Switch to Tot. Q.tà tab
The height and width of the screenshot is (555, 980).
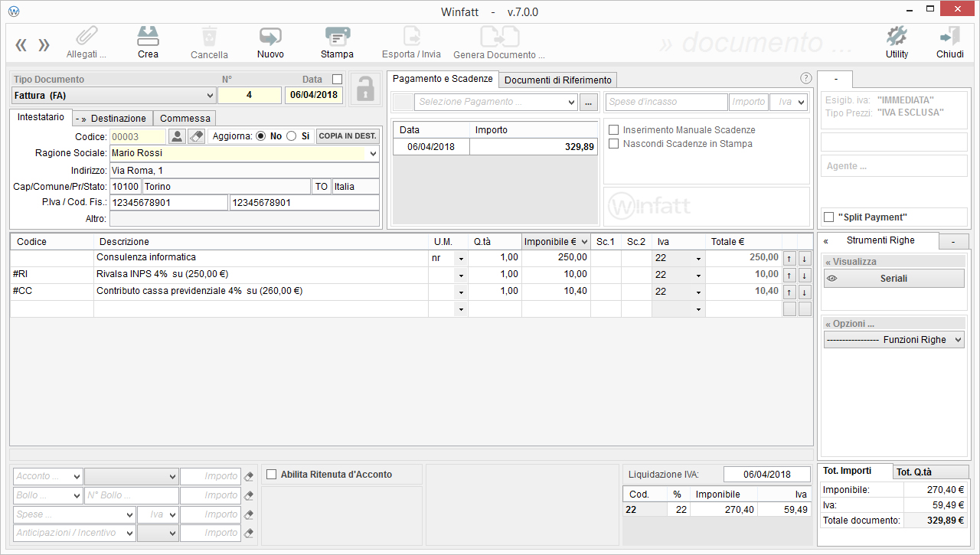(931, 472)
